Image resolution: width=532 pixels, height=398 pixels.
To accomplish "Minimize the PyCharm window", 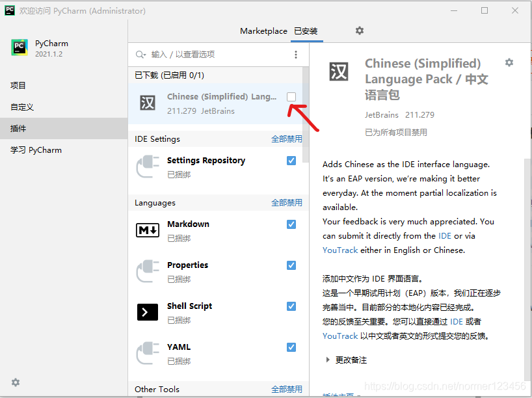I will point(454,10).
